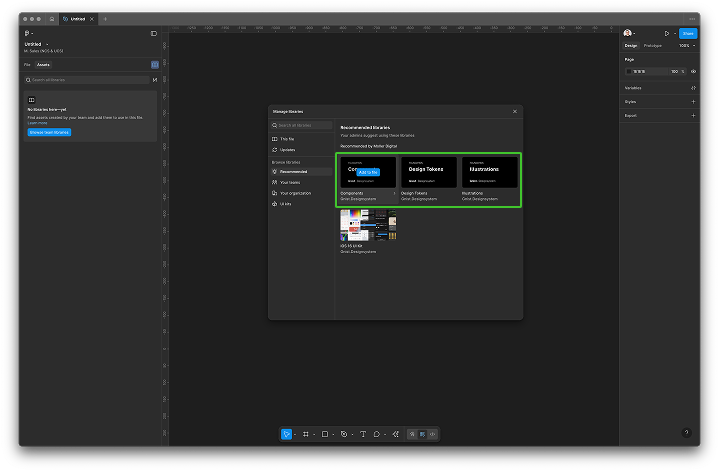Select the Pen tool
Image resolution: width=719 pixels, height=471 pixels.
click(344, 434)
